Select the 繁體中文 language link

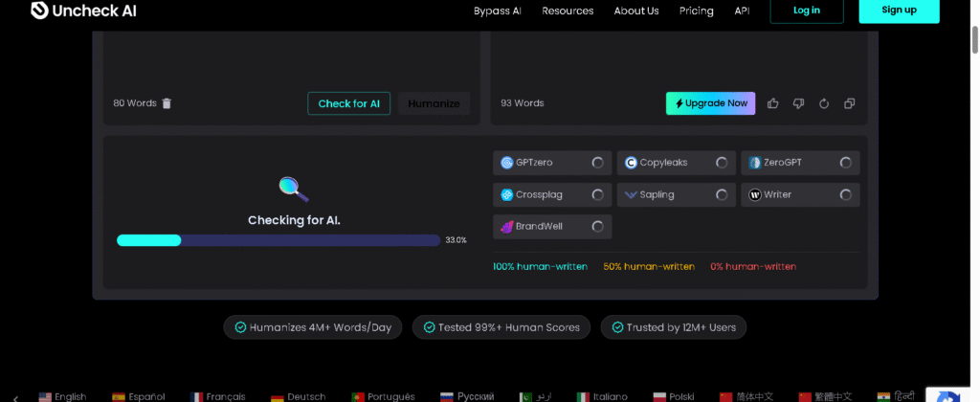[x=825, y=396]
